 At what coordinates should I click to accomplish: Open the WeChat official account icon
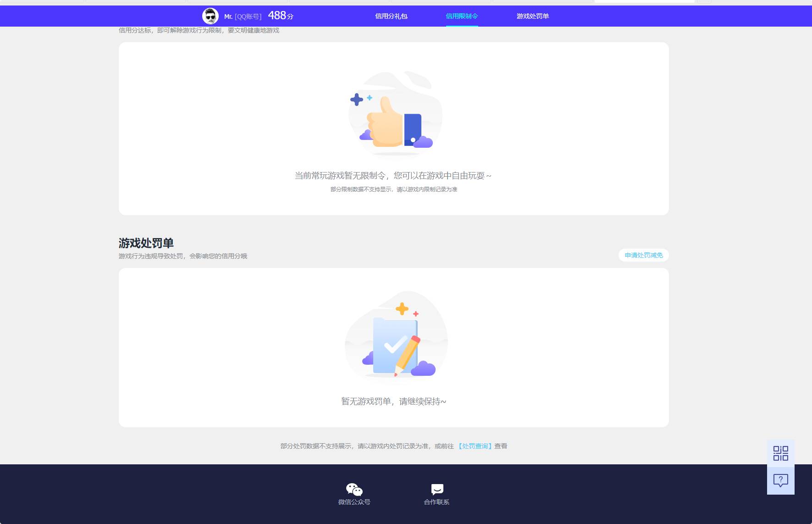[x=354, y=489]
